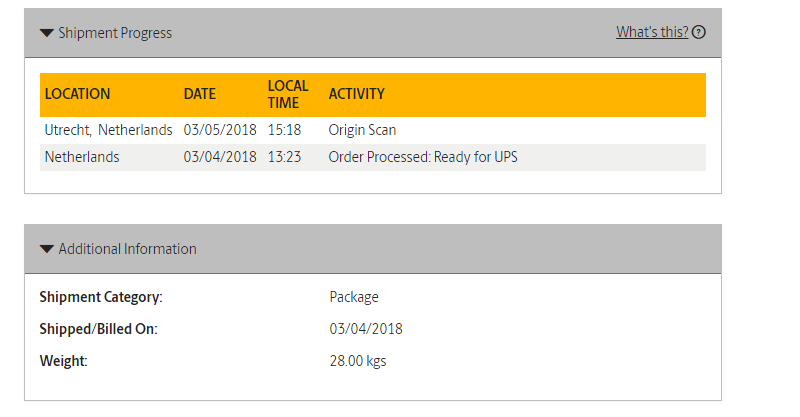Collapse the Shipment Progress section arrow
Image resolution: width=800 pixels, height=417 pixels.
coord(47,33)
